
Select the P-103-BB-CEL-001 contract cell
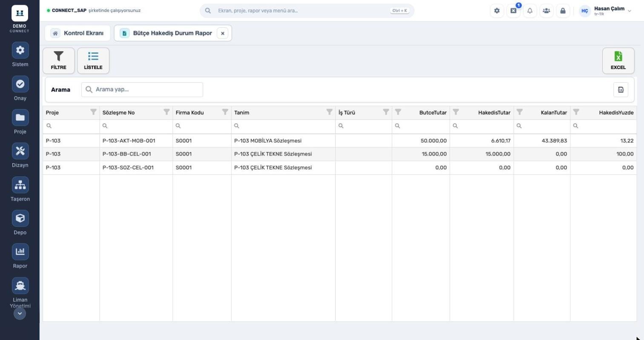coord(136,154)
